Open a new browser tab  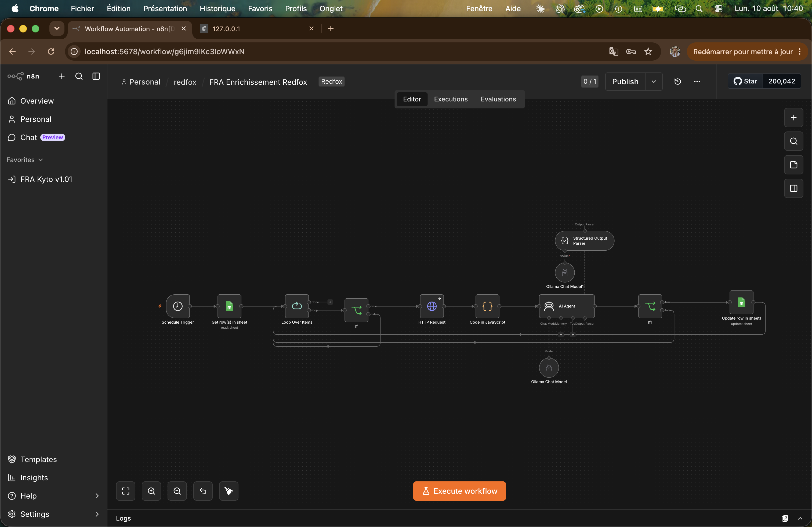pos(331,29)
